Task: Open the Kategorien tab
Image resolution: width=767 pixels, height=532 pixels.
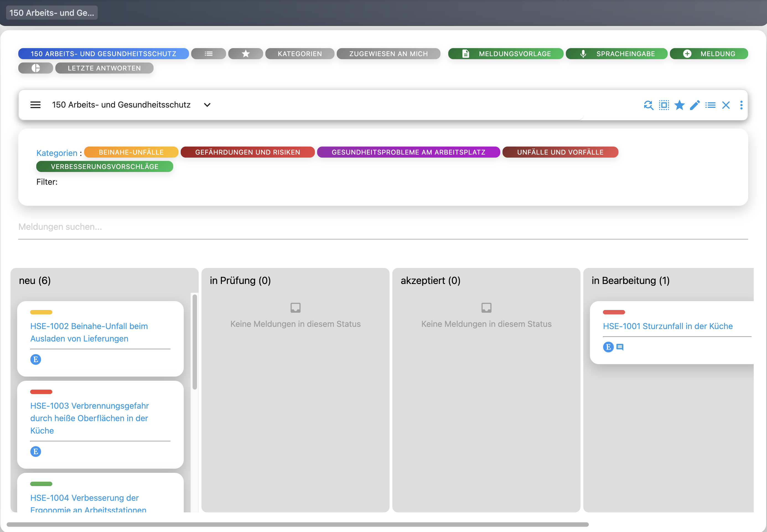Action: [x=299, y=54]
